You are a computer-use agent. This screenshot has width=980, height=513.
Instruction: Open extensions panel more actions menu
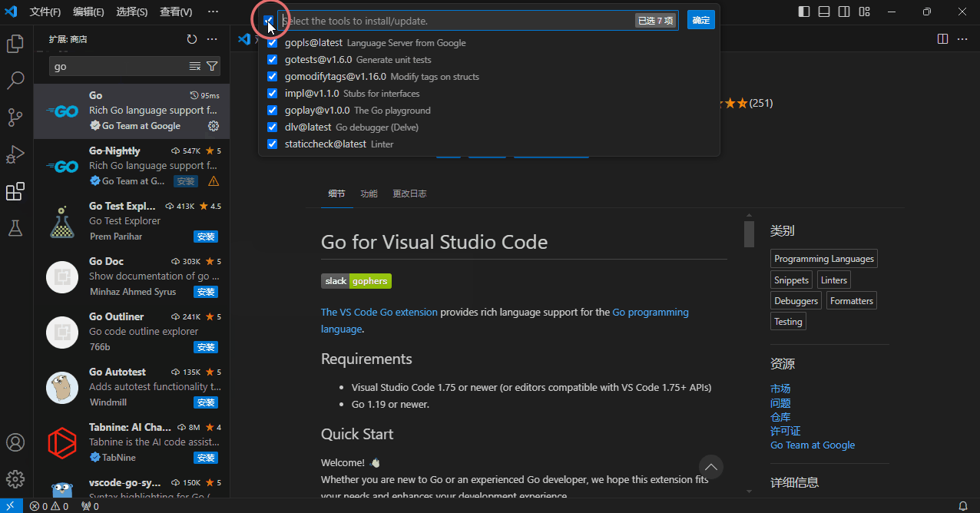coord(212,39)
